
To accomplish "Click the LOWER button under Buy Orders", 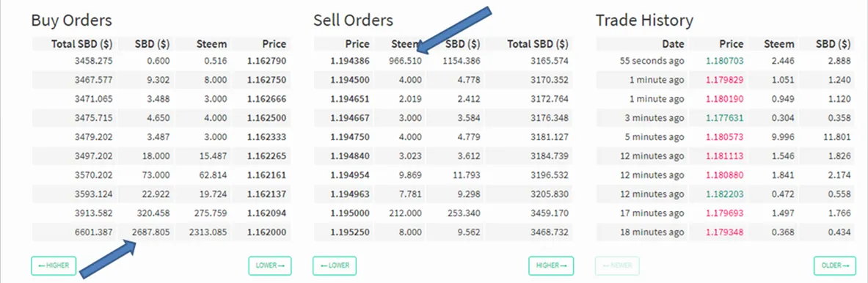I will pyautogui.click(x=269, y=265).
